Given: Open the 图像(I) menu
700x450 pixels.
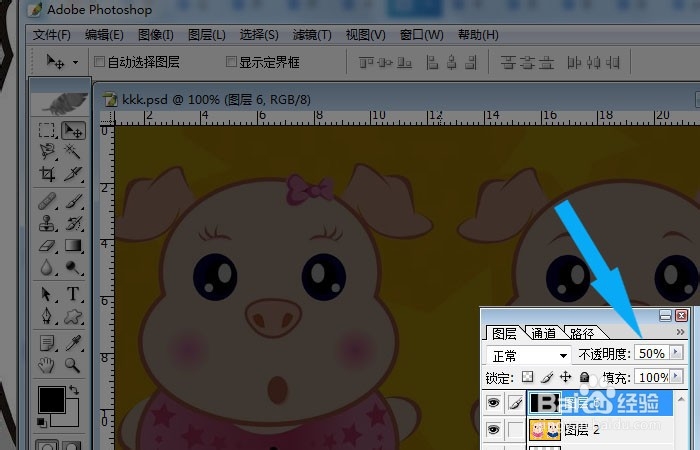Looking at the screenshot, I should point(156,35).
